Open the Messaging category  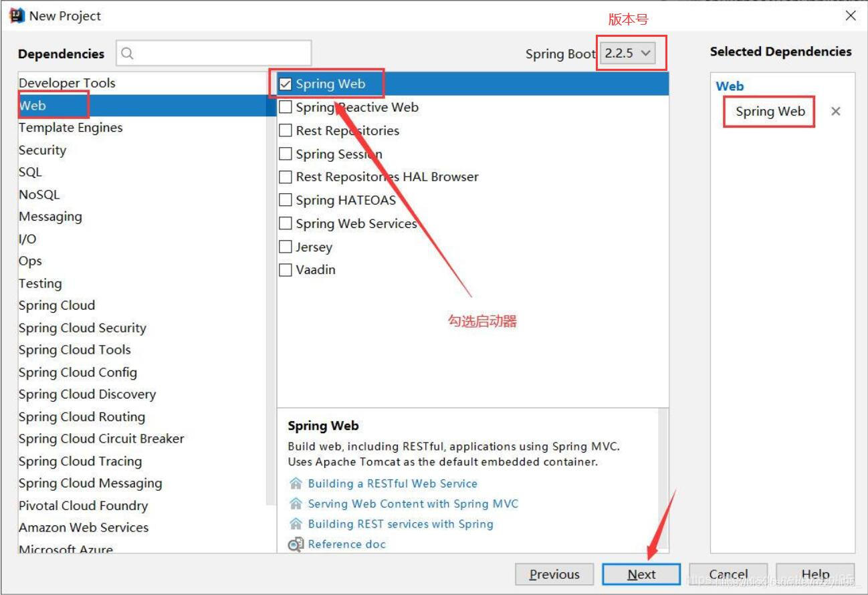point(142,217)
